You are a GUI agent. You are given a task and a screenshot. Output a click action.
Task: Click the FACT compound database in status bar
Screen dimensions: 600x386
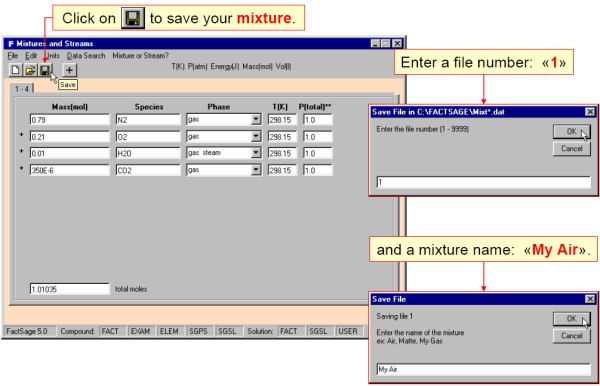click(x=110, y=331)
